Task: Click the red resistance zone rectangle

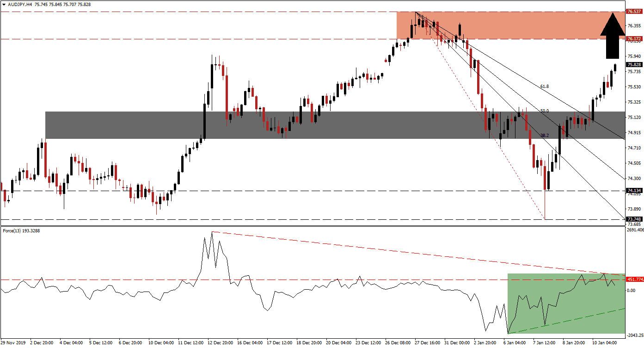Action: tap(509, 25)
